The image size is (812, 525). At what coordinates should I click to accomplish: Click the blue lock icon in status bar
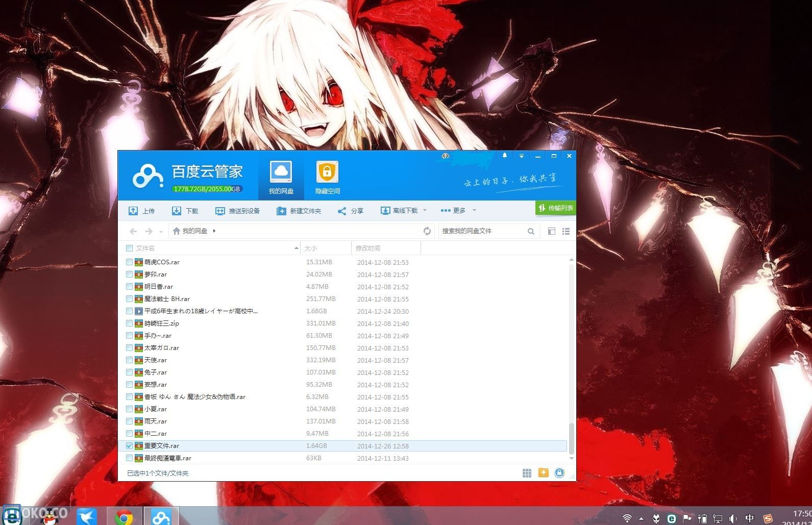tap(559, 473)
